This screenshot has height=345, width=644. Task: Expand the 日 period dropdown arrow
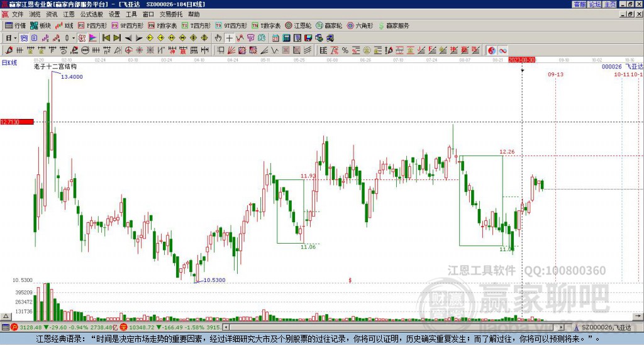[x=15, y=38]
